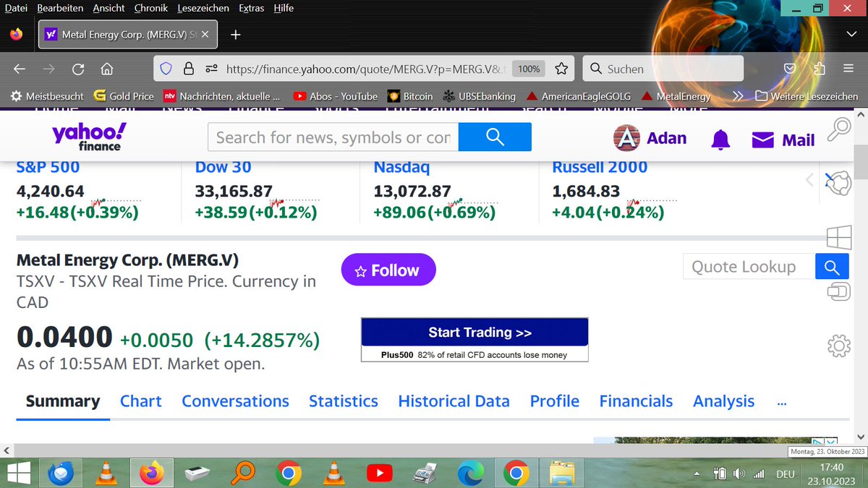Open the Lesezeichen menu
Viewport: 868px width, 488px height.
click(203, 8)
